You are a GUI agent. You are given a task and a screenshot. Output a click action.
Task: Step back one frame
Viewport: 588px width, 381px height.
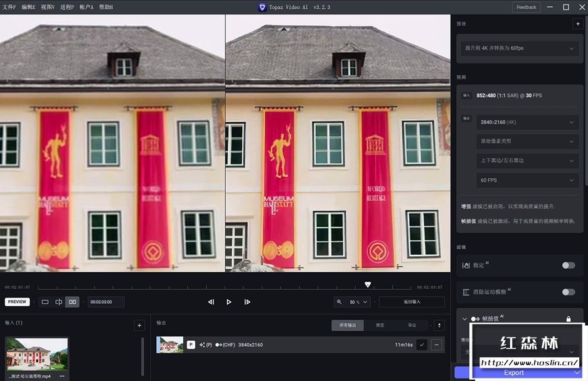(211, 302)
